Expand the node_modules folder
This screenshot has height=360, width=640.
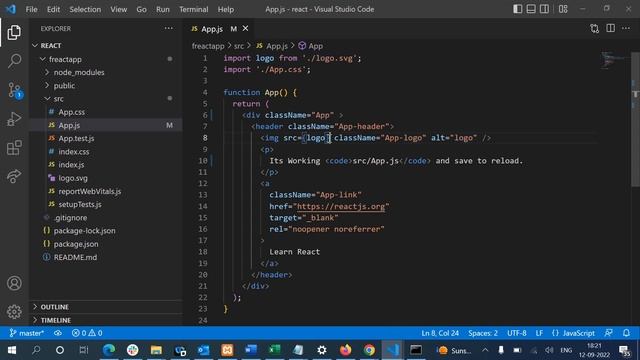coord(106,72)
